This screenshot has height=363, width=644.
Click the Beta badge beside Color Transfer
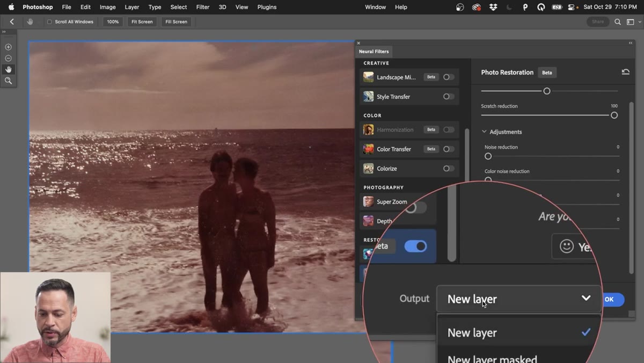[431, 149]
